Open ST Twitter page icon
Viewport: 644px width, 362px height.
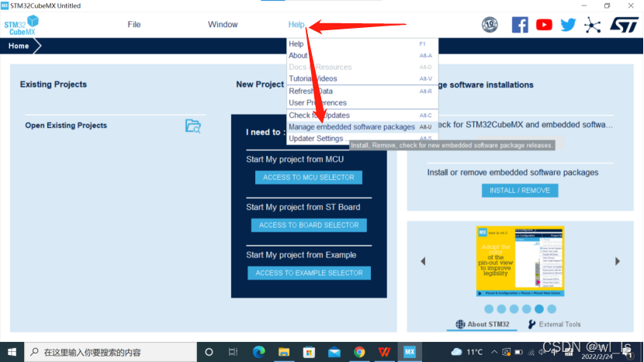(568, 25)
